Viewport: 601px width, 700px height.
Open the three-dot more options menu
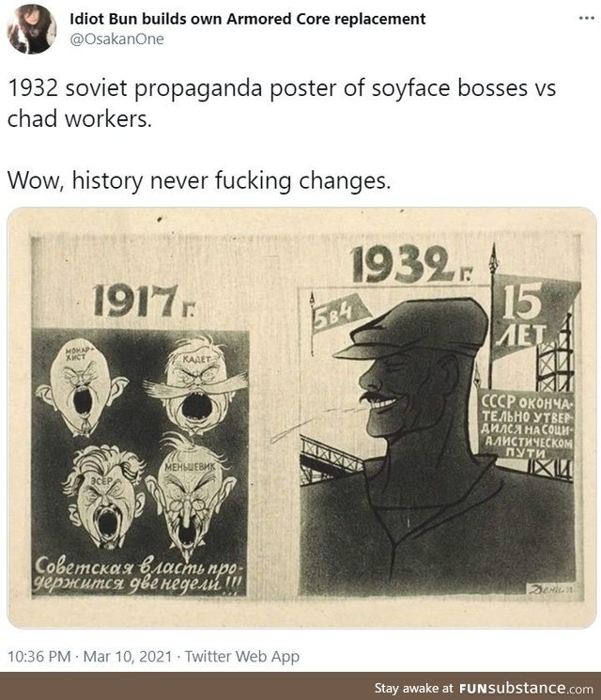[x=586, y=18]
